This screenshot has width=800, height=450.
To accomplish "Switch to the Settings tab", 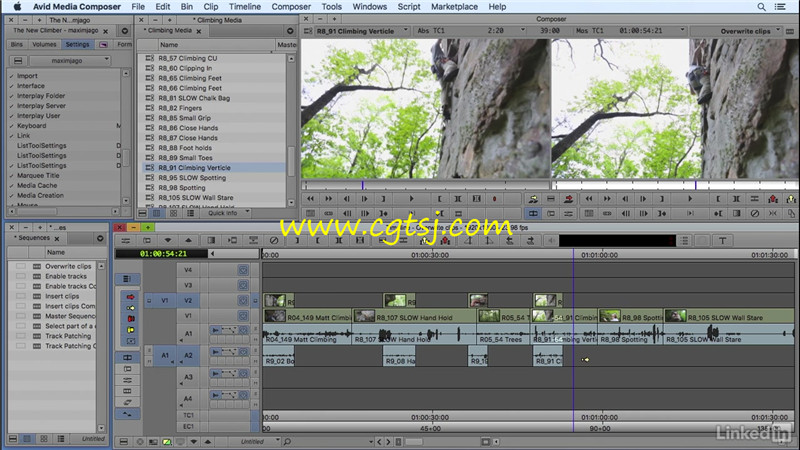I will 77,44.
